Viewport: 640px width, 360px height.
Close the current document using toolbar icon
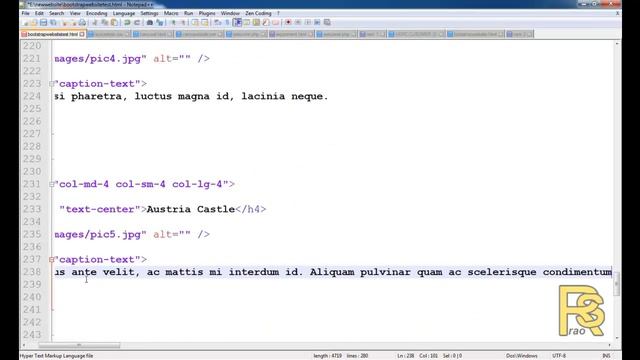coord(64,22)
